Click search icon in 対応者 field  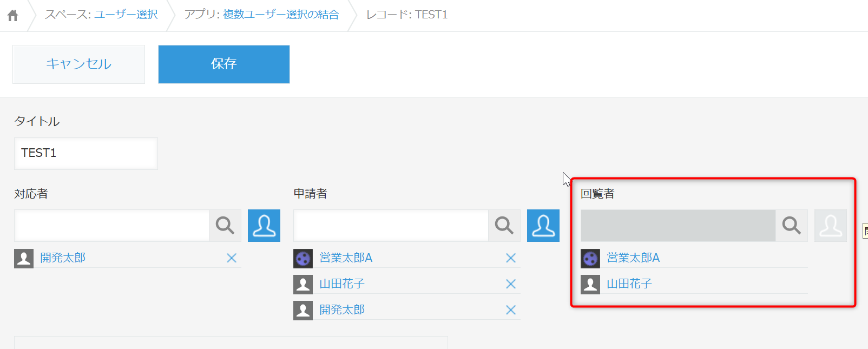tap(225, 225)
